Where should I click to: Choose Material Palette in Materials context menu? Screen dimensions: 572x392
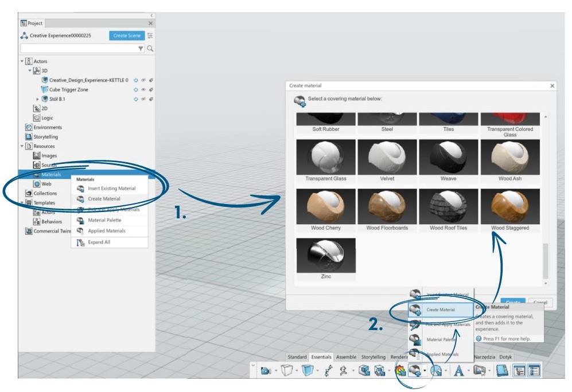104,220
